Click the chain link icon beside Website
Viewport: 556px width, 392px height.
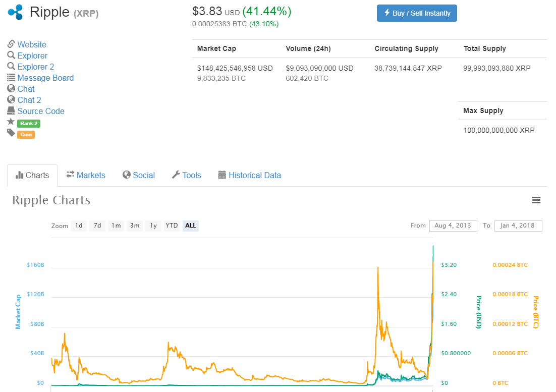coord(11,44)
